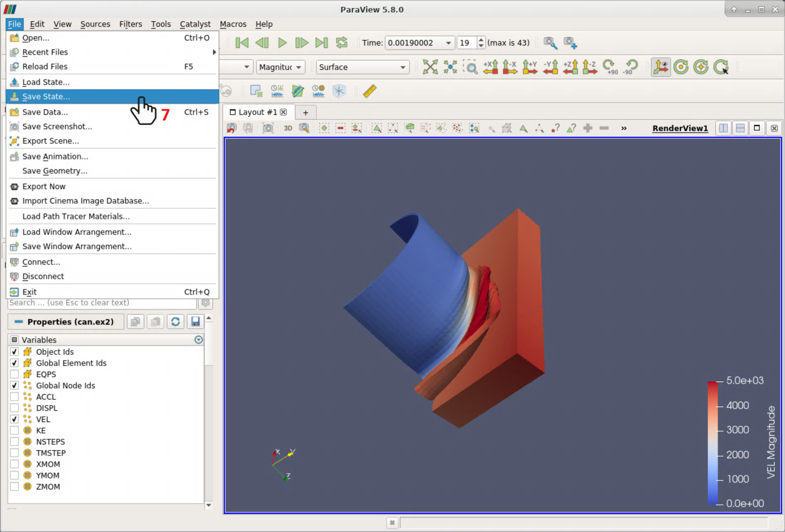Viewport: 785px width, 532px height.
Task: Save properties as default icon
Action: click(195, 322)
